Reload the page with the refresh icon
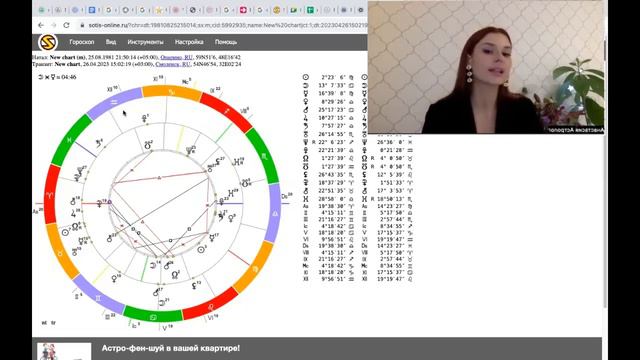Viewport: 640px width, 360px height. pos(66,25)
